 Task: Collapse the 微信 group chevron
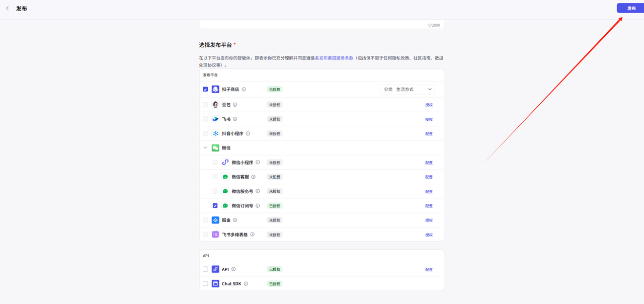205,148
